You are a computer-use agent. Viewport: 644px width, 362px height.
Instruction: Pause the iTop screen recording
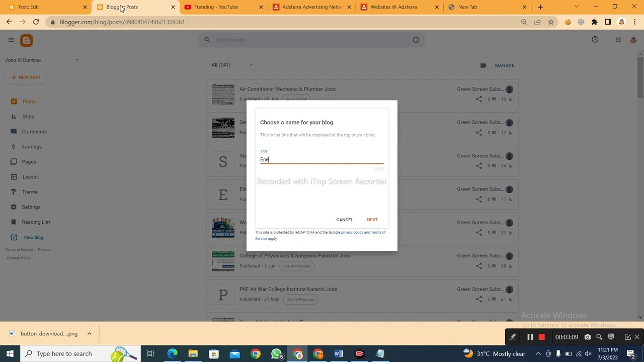pos(530,337)
